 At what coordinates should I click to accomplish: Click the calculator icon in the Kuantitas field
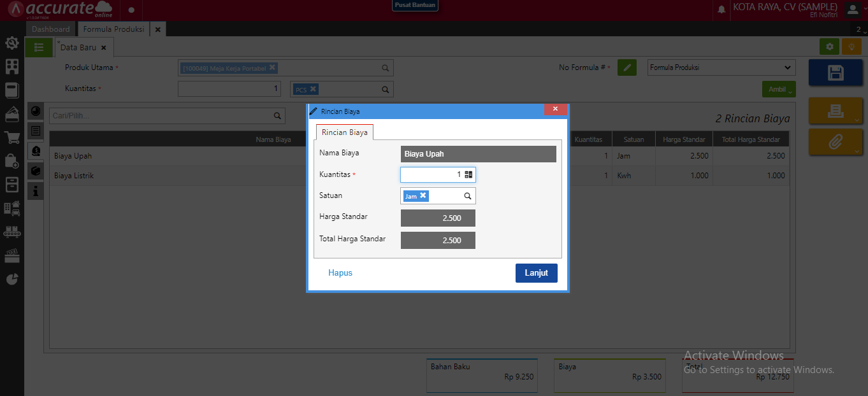[468, 174]
